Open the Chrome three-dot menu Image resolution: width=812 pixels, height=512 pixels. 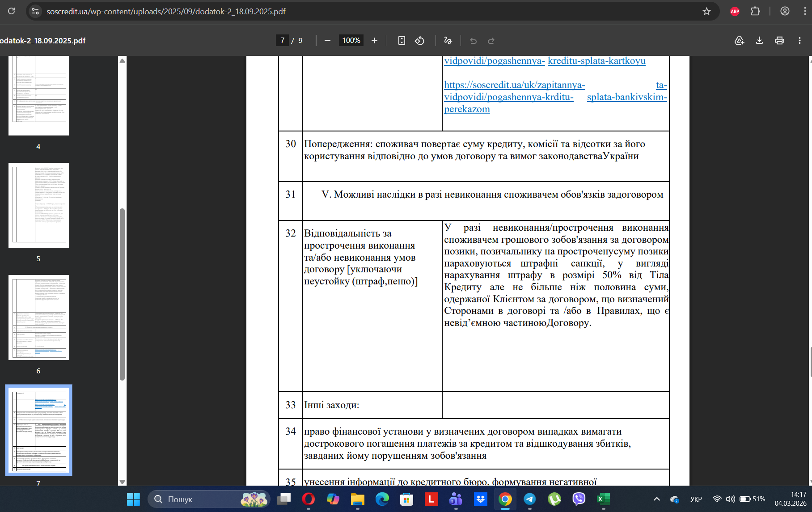(x=805, y=11)
